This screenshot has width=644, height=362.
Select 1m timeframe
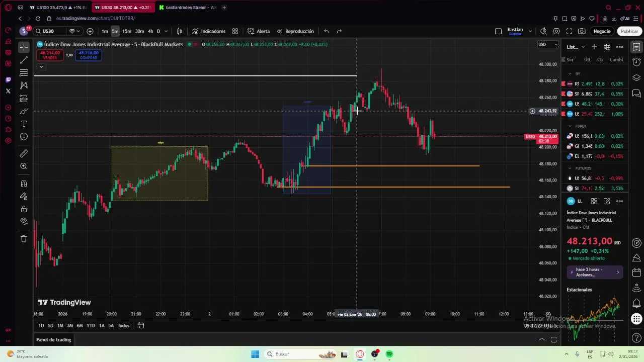pos(105,31)
